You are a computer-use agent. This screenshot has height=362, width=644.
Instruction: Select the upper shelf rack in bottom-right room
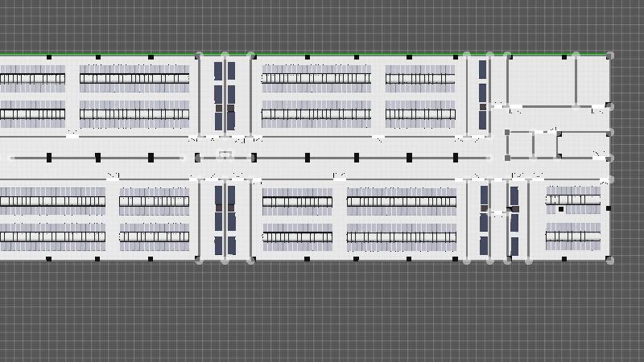coord(573,199)
